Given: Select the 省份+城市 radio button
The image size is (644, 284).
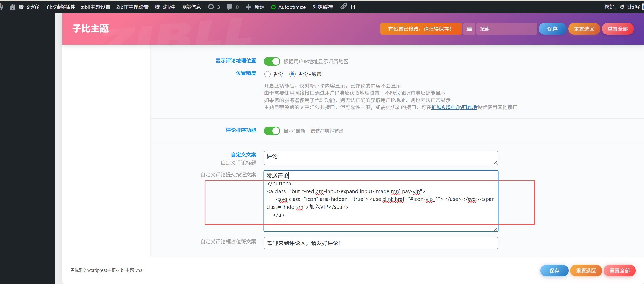Looking at the screenshot, I should 292,74.
